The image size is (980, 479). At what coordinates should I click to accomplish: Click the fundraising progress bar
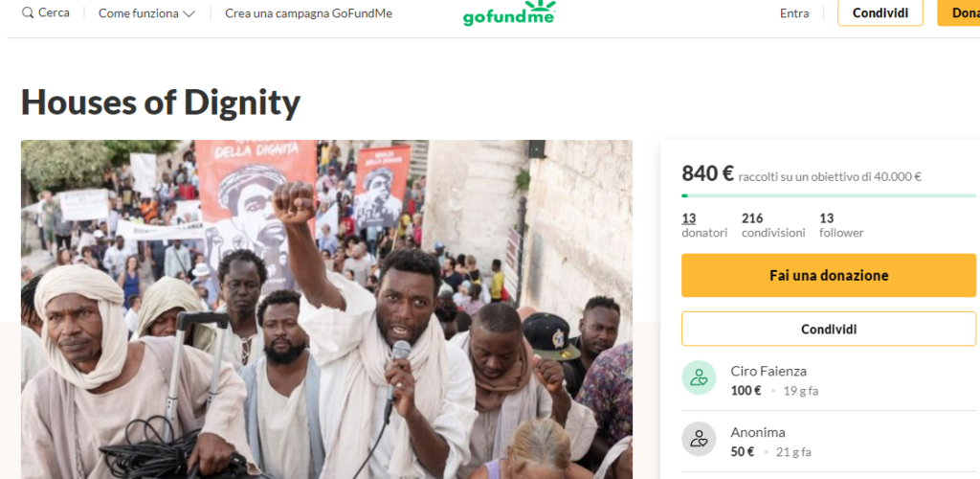point(829,195)
